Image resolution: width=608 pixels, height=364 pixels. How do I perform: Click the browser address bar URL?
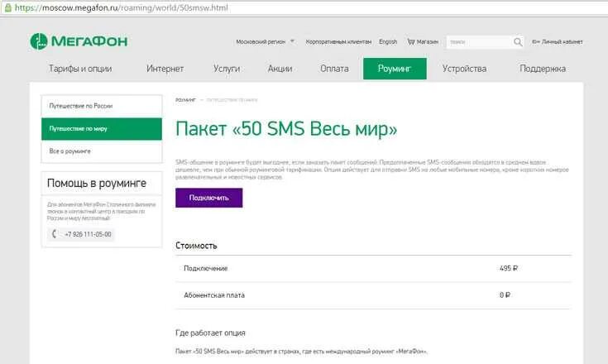(122, 7)
